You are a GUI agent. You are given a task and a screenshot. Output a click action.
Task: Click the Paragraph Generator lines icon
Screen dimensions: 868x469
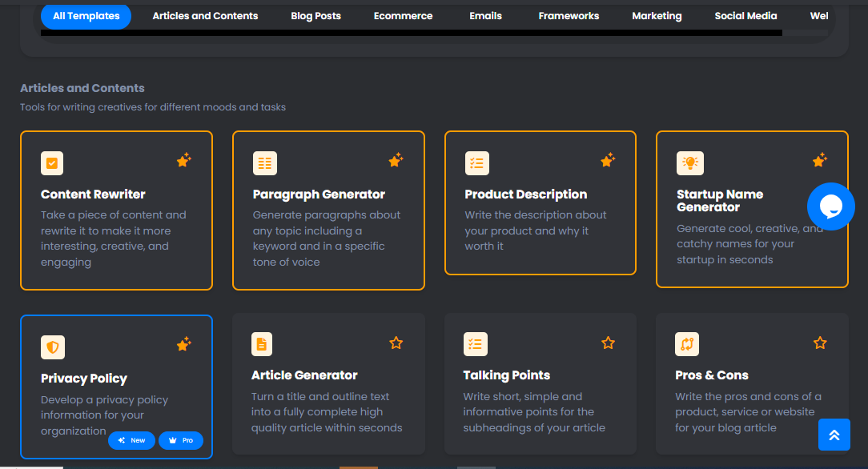tap(264, 163)
